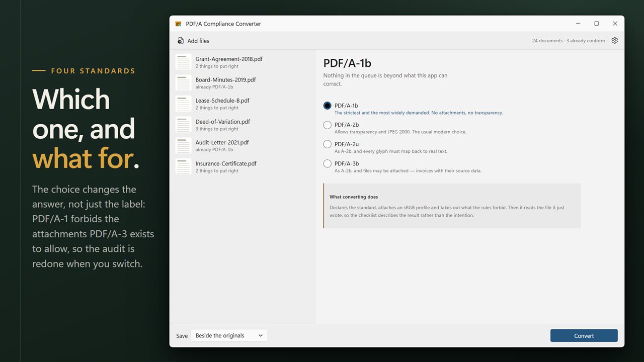
Task: Select the Board-Minutes-2019.pdf document thumbnail
Action: pos(184,83)
